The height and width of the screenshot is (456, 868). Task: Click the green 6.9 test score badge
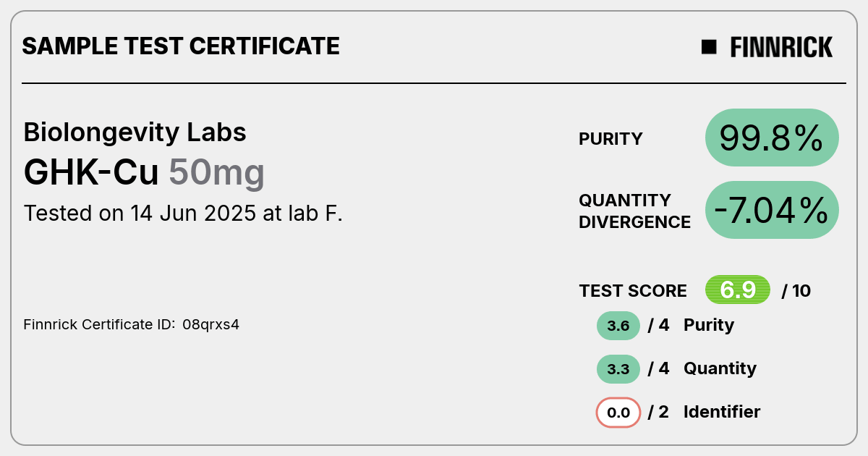pos(737,290)
